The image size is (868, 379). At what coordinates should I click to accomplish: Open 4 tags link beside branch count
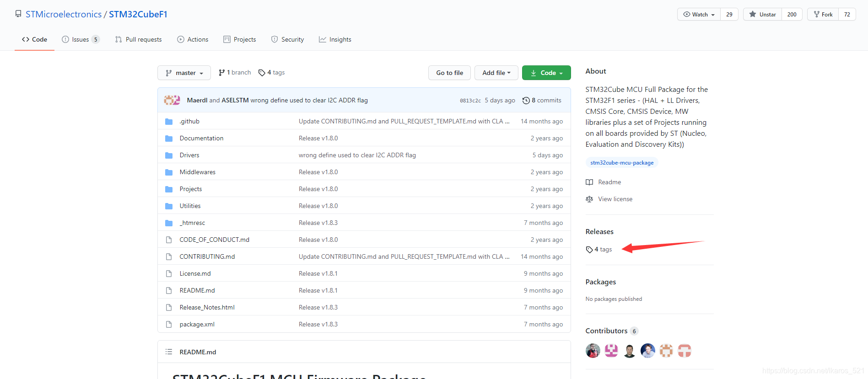coord(271,73)
